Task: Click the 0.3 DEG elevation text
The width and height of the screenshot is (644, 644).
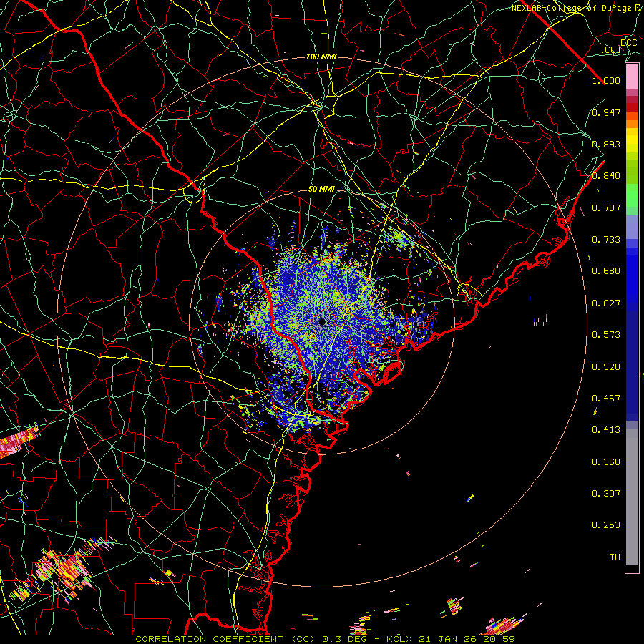Action: (344, 639)
